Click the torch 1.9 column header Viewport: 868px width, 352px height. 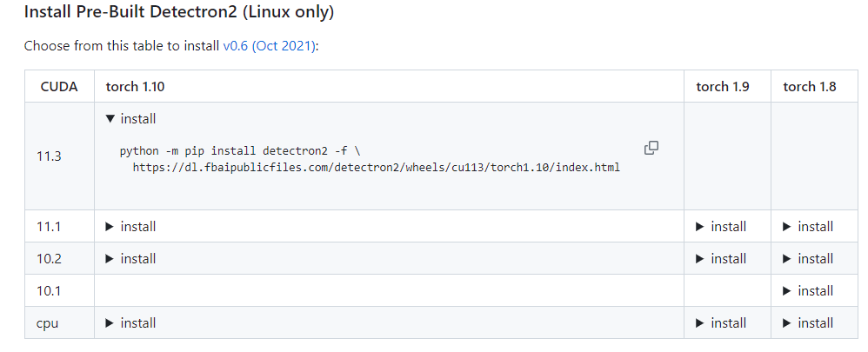tap(723, 86)
